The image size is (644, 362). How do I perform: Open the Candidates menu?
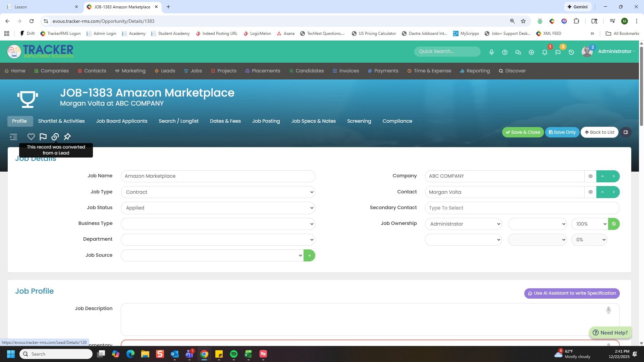[x=306, y=71]
